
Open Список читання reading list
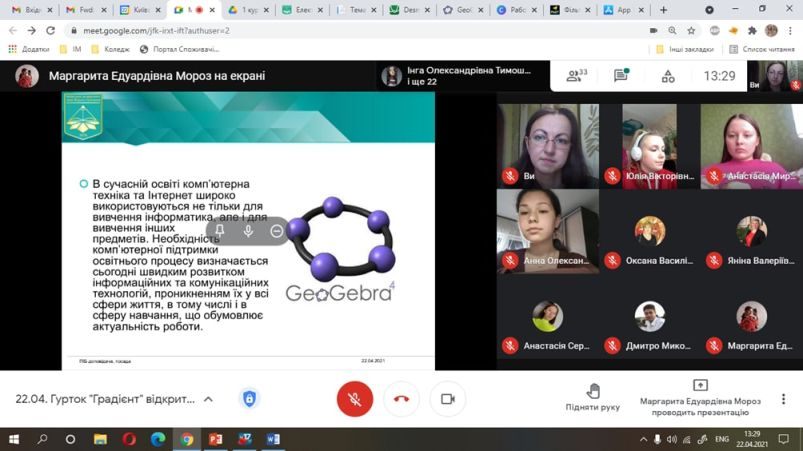[762, 49]
